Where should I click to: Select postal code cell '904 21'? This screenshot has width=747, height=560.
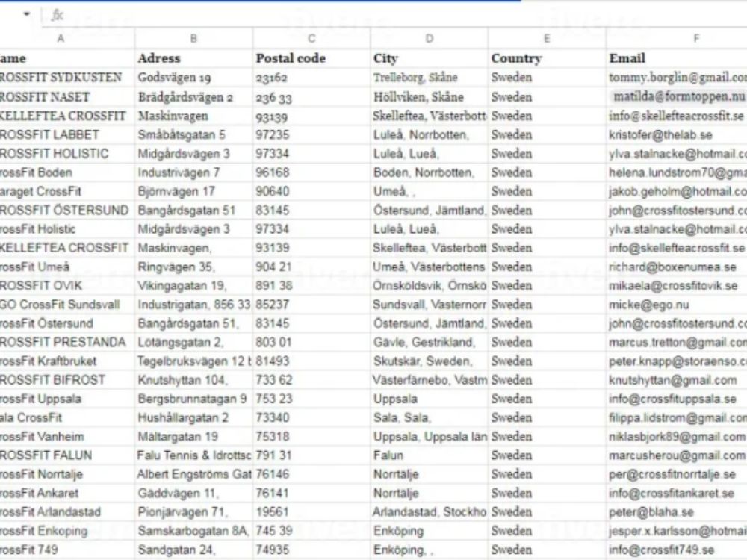311,267
